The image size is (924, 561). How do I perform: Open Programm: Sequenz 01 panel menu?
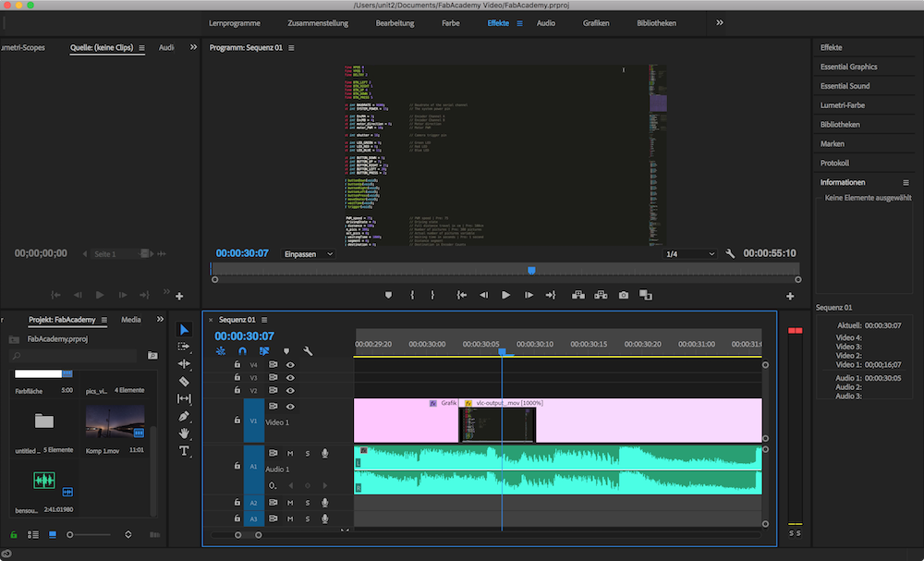[x=291, y=48]
